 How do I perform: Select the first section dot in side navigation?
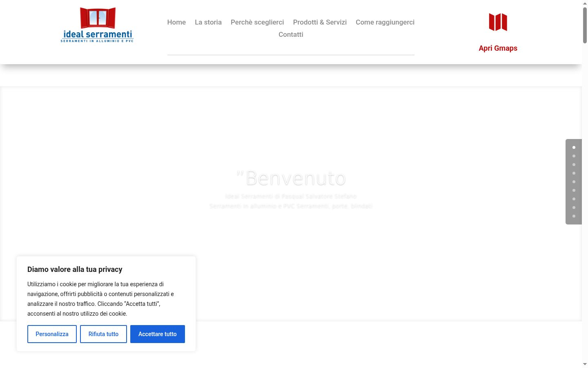pyautogui.click(x=574, y=147)
